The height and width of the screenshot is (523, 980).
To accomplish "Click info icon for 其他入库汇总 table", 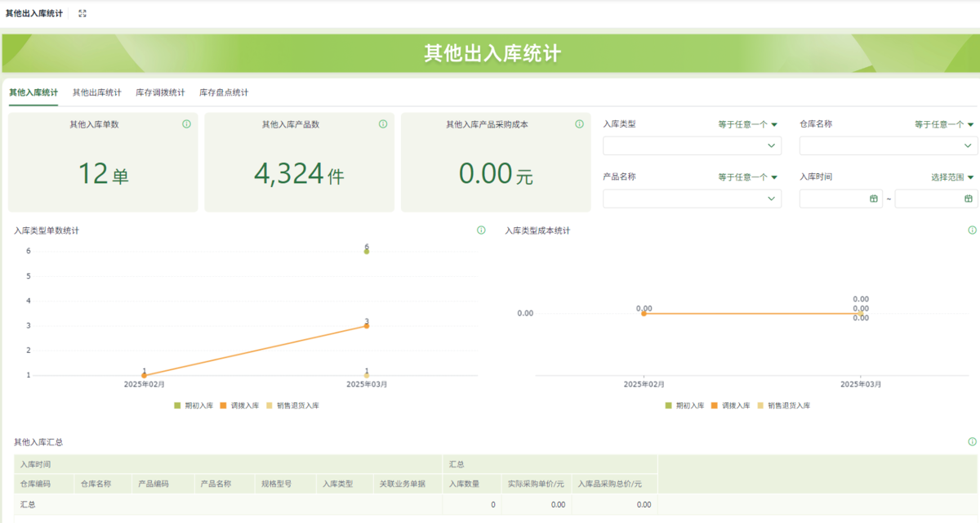I will coord(972,441).
